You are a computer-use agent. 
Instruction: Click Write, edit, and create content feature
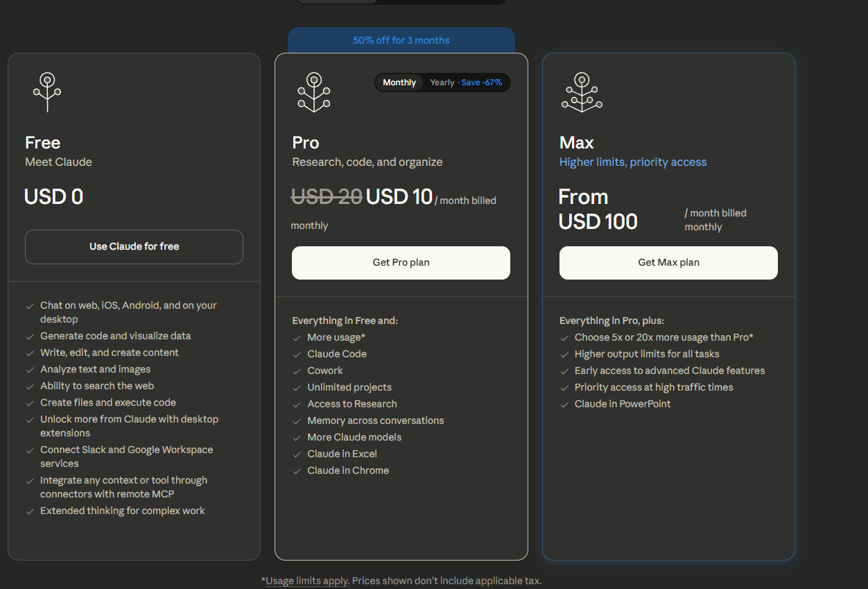pyautogui.click(x=110, y=352)
